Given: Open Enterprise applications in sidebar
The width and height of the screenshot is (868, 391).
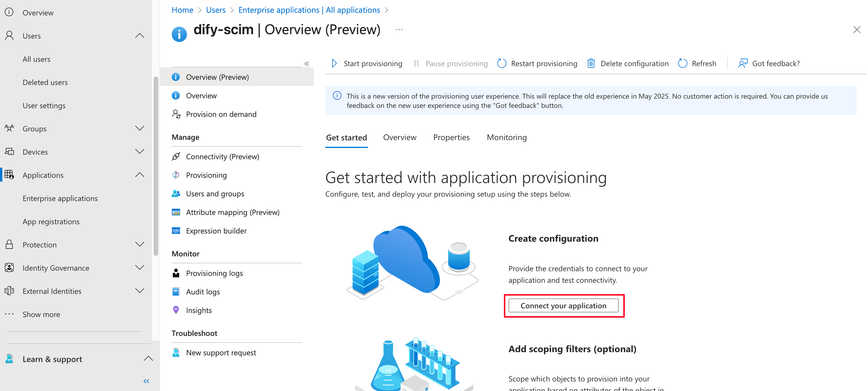Looking at the screenshot, I should coord(60,198).
